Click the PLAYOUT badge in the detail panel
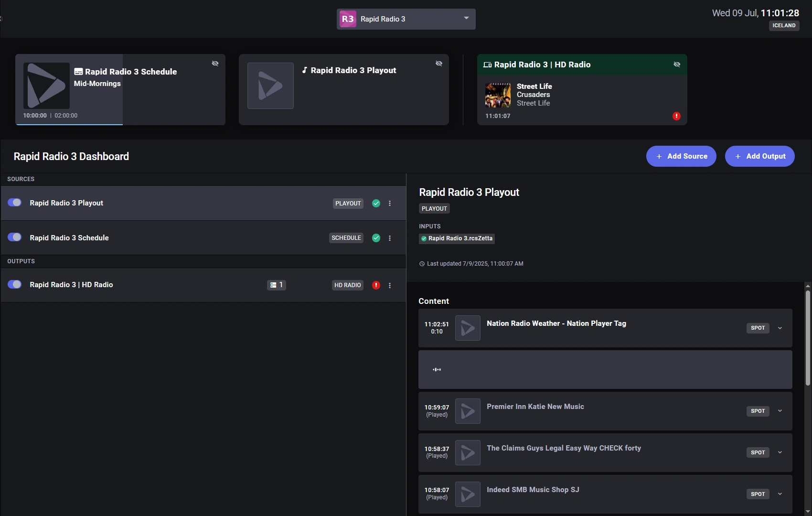The width and height of the screenshot is (812, 516). click(x=434, y=209)
